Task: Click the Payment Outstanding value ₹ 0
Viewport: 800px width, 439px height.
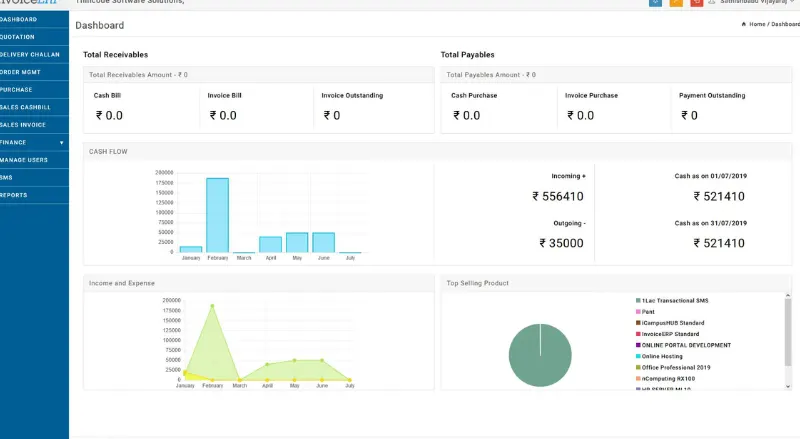Action: pyautogui.click(x=689, y=115)
